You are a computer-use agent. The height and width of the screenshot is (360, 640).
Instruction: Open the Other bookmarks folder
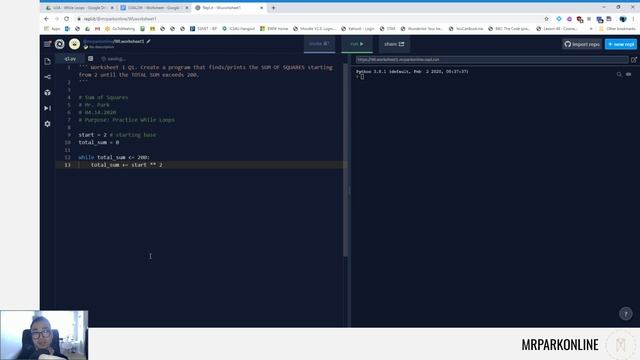(617, 29)
